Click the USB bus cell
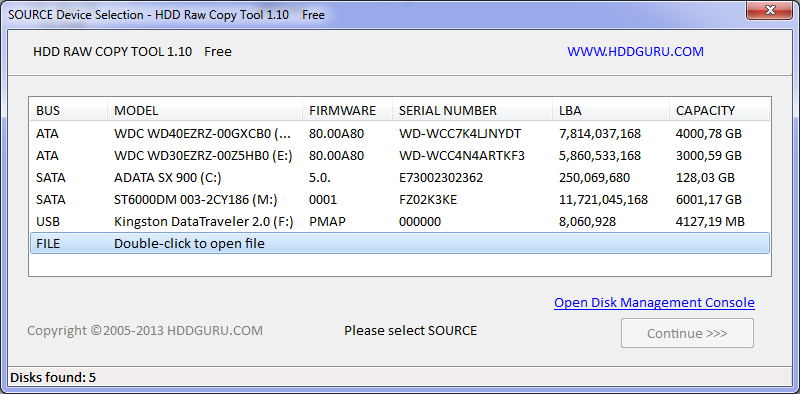Screen dimensions: 800x394 (x=48, y=222)
